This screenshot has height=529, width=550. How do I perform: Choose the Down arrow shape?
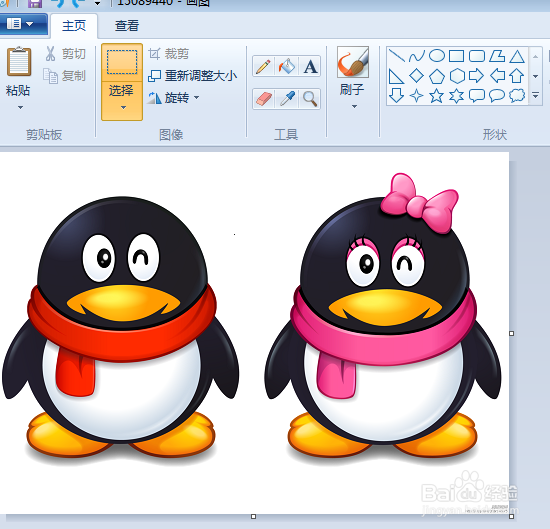pyautogui.click(x=397, y=95)
